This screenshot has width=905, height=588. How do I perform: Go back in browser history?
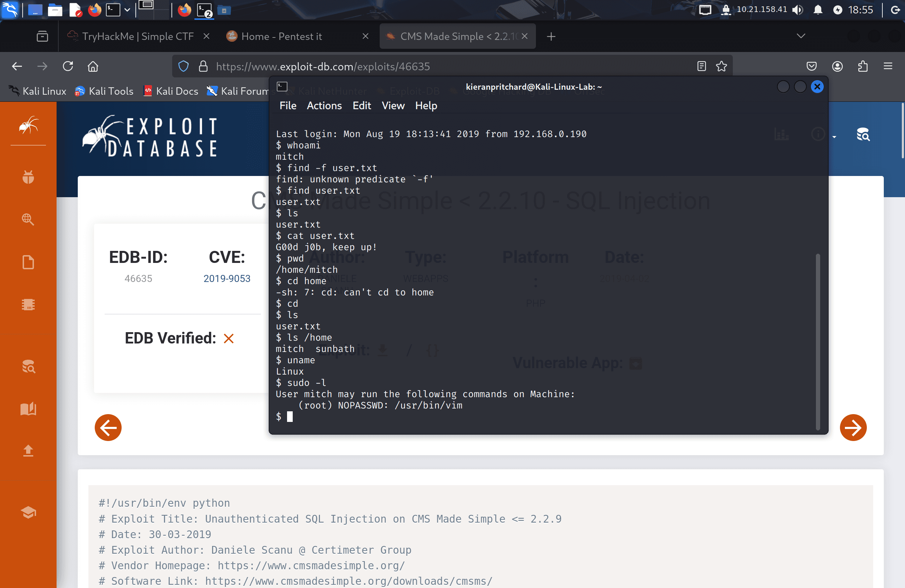coord(17,66)
